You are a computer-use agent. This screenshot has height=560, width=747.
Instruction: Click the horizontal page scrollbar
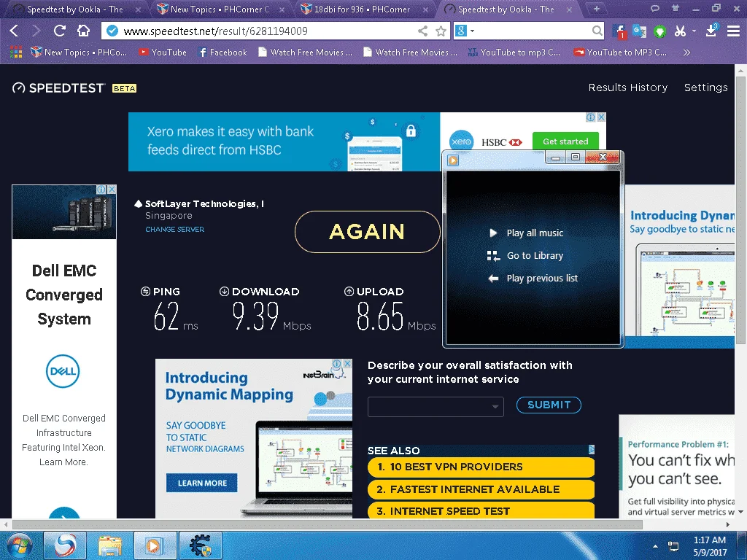click(328, 525)
